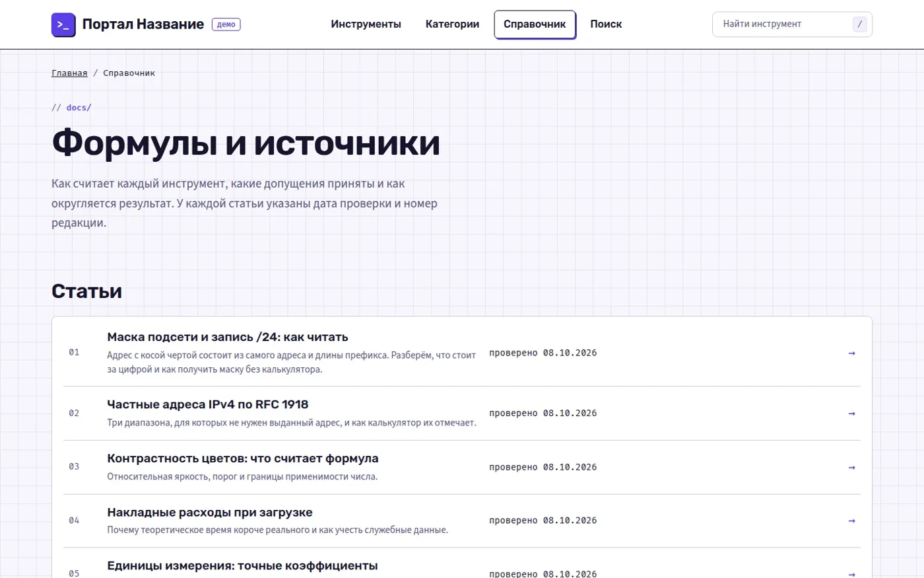Open arrow for Частные адреса IPv4 article
Screen dimensions: 924x578
pos(851,414)
